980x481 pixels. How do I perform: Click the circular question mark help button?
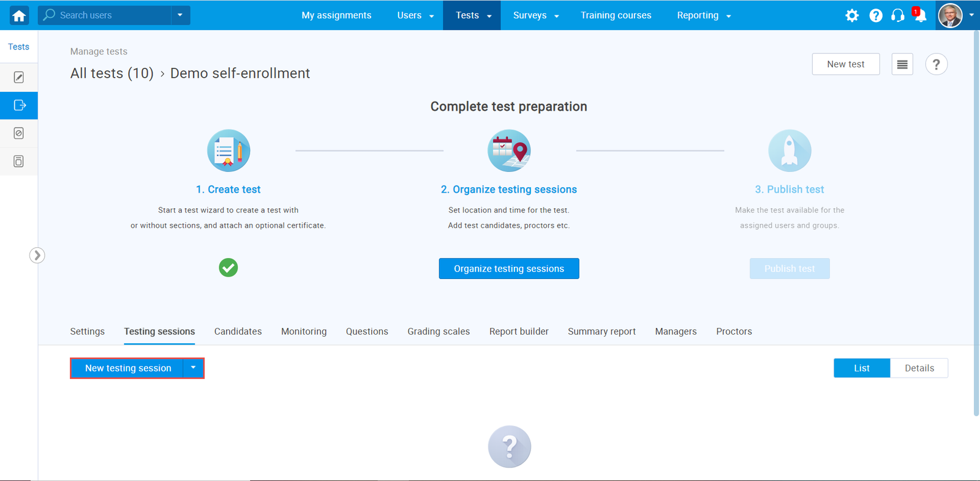pos(936,64)
